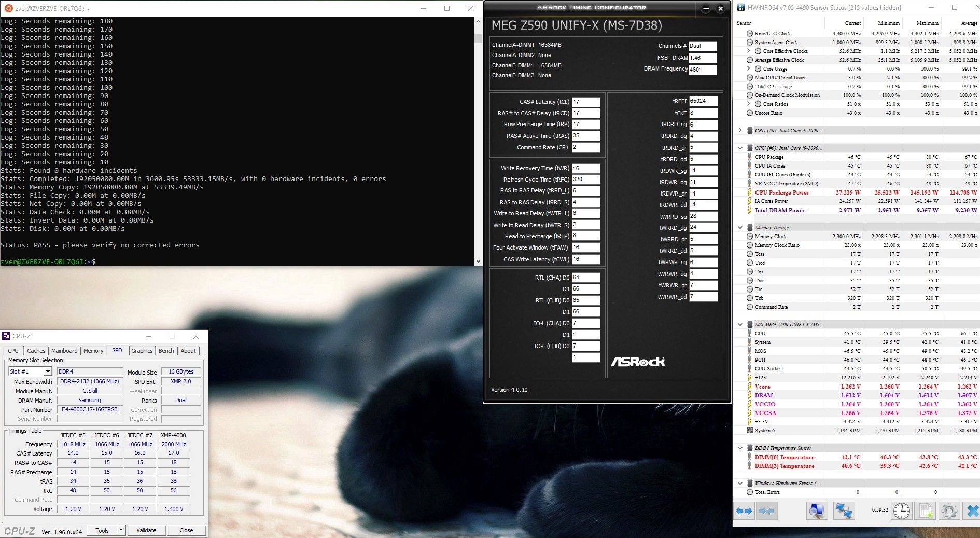Viewport: 980px width, 538px height.
Task: Open the About tab in CPU-Z
Action: click(188, 351)
